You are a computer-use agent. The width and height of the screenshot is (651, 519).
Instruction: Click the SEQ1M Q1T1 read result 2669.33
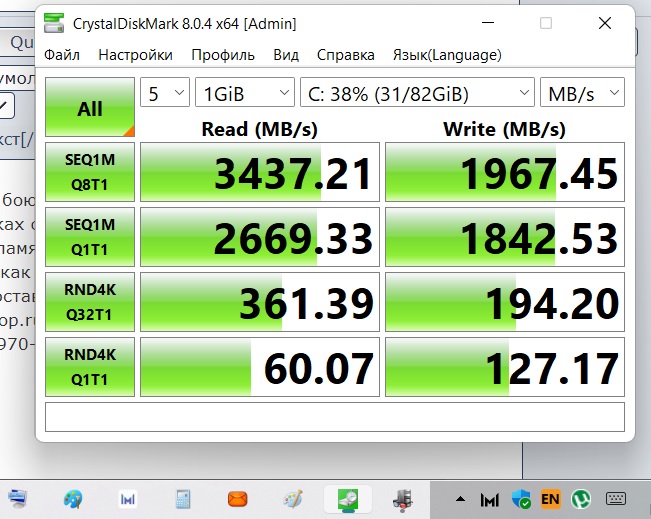tap(260, 237)
